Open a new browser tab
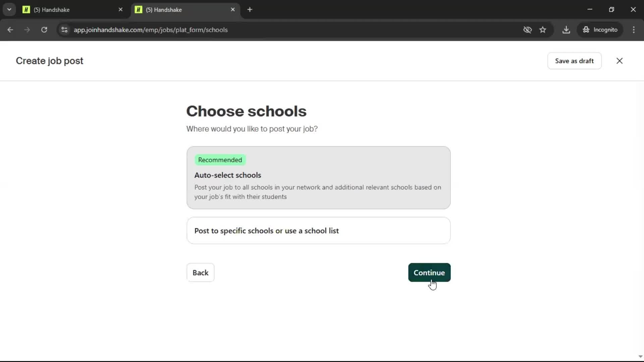Image resolution: width=644 pixels, height=362 pixels. [x=250, y=10]
